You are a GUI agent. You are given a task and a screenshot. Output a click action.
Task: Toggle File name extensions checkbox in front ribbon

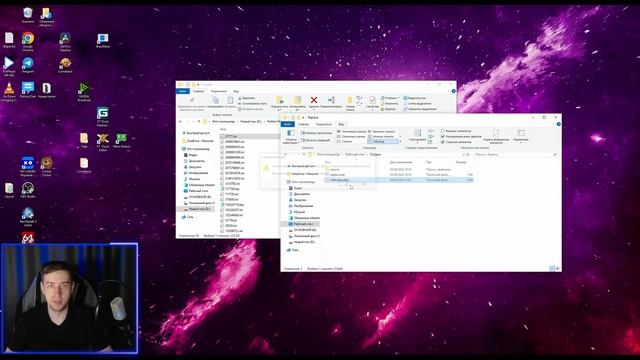[x=442, y=136]
